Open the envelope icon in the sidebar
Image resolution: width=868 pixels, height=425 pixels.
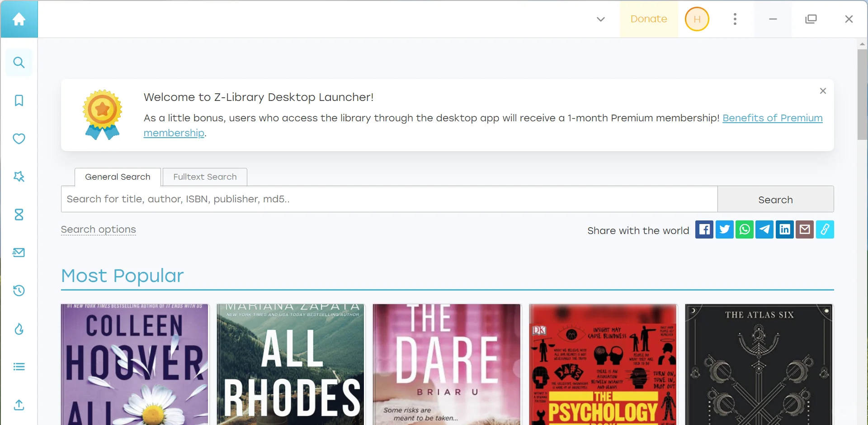coord(19,253)
